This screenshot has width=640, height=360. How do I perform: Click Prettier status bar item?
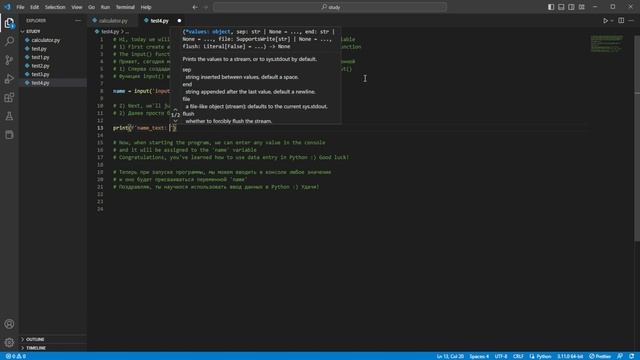[x=600, y=356]
